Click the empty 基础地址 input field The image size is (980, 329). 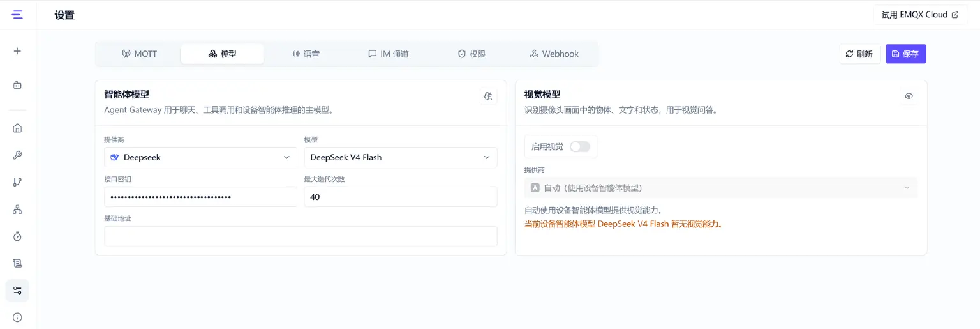(x=301, y=236)
